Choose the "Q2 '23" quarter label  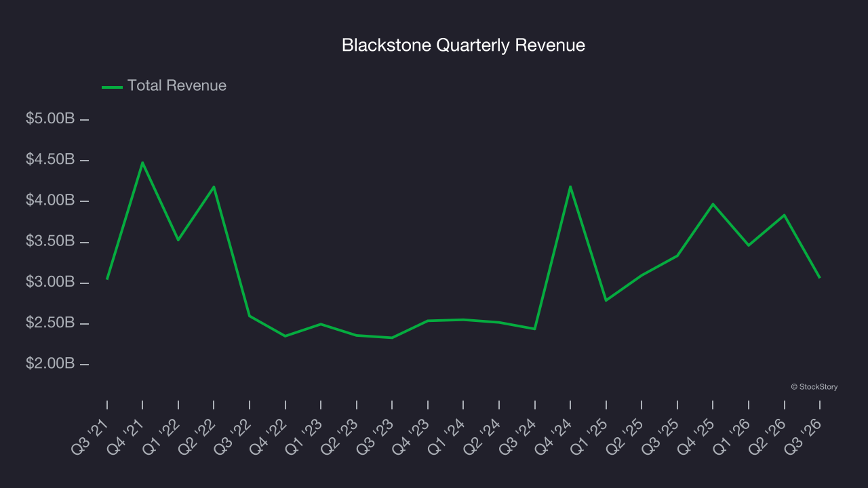(x=340, y=436)
